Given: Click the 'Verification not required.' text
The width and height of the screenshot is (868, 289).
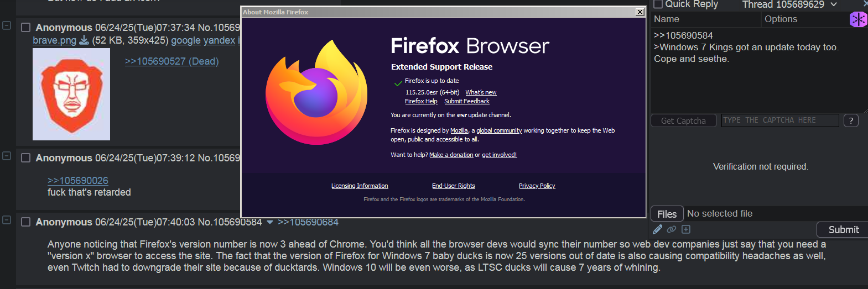Looking at the screenshot, I should (761, 167).
